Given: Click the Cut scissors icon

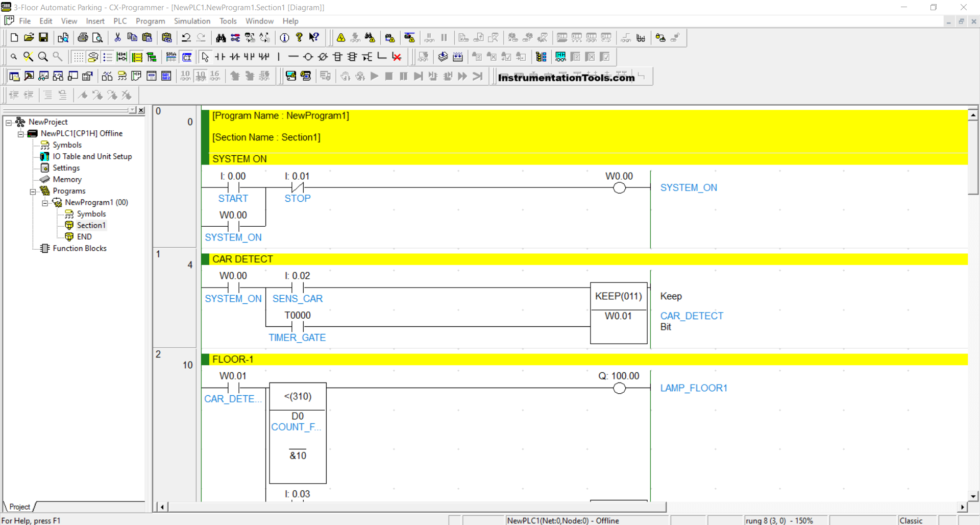Looking at the screenshot, I should click(117, 37).
